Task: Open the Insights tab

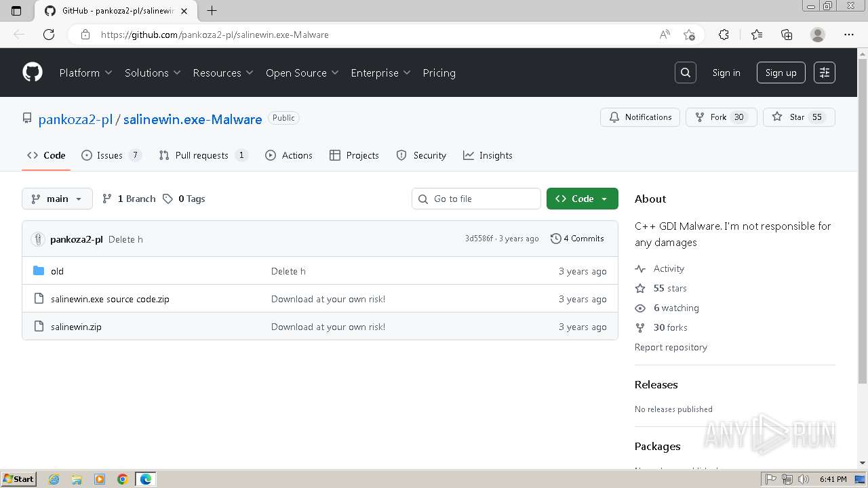Action: pos(488,155)
